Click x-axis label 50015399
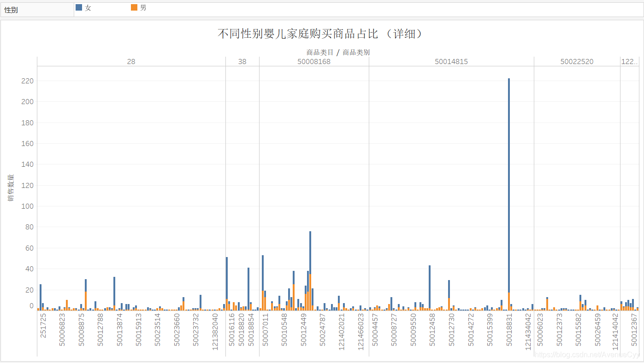The width and height of the screenshot is (644, 363). point(490,330)
